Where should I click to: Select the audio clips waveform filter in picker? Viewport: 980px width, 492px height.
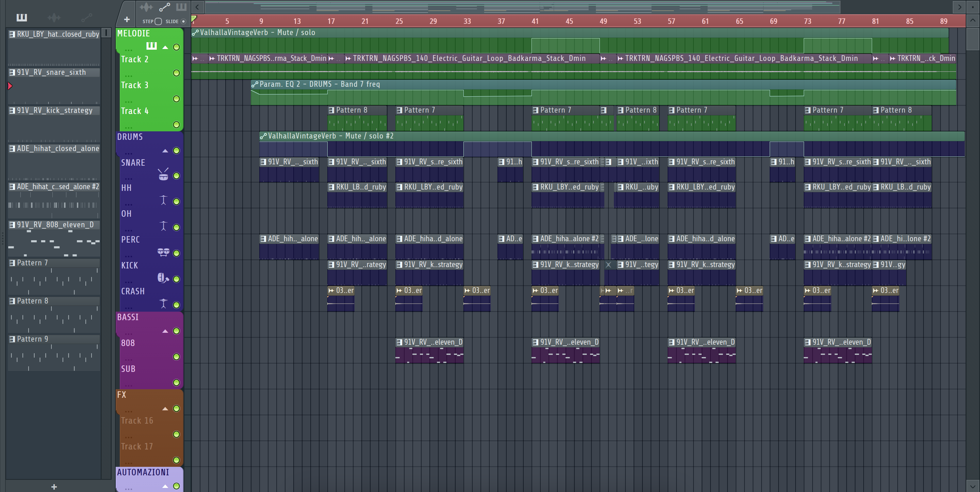pos(54,17)
